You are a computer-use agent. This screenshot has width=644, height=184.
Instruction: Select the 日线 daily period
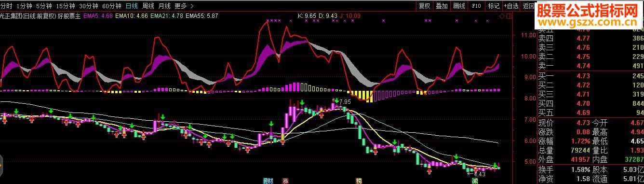[x=131, y=6]
